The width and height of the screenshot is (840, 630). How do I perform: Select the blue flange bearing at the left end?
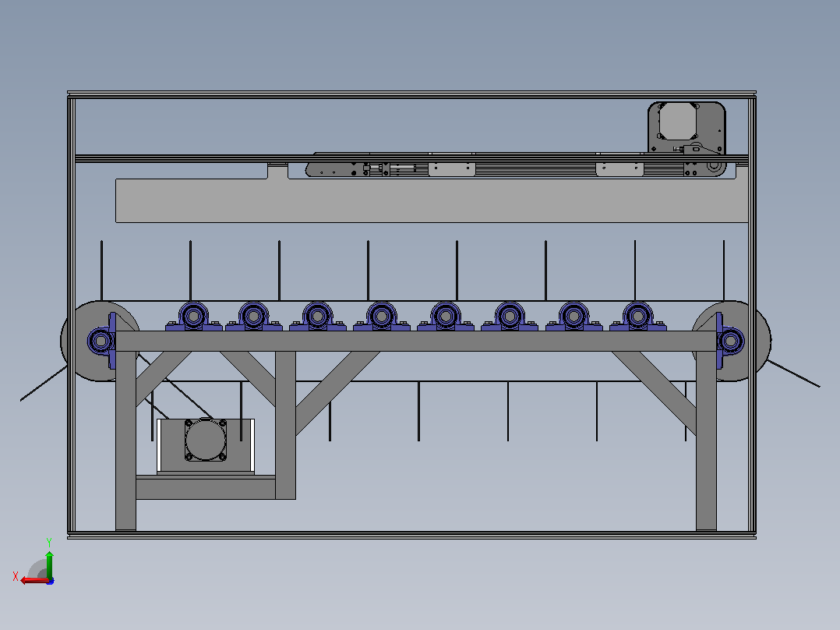tap(102, 341)
